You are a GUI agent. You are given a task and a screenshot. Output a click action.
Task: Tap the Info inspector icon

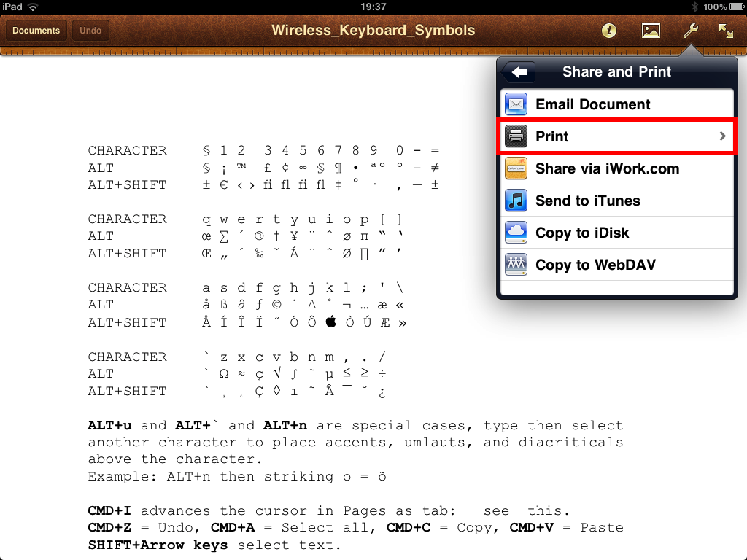608,31
